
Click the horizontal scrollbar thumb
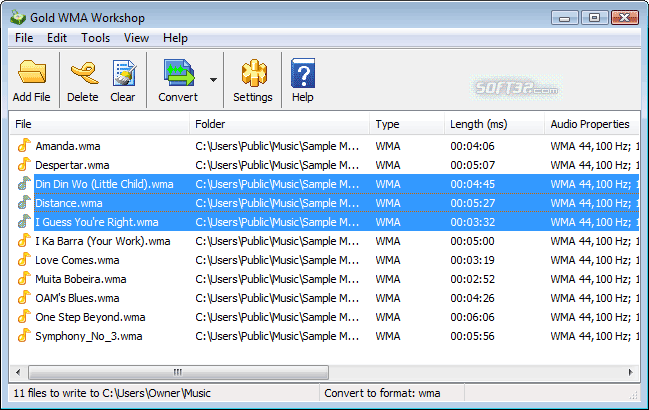tap(178, 372)
